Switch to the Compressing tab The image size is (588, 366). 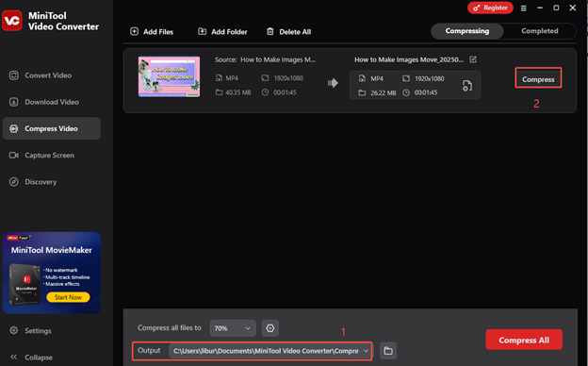[466, 31]
